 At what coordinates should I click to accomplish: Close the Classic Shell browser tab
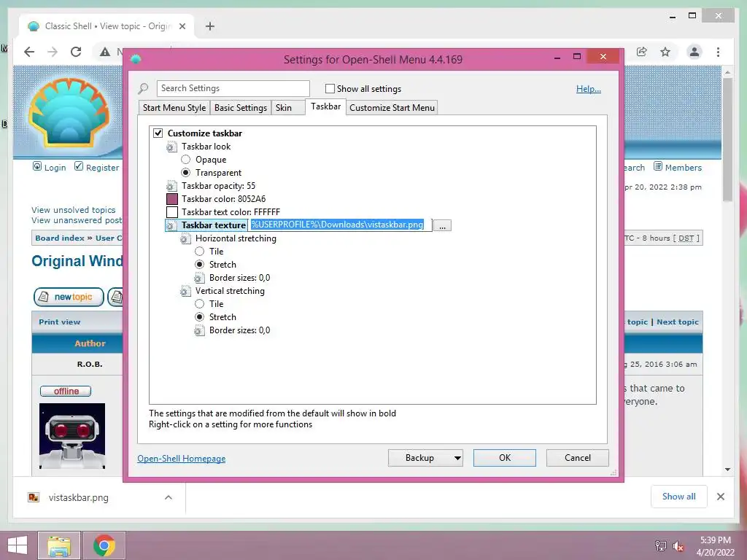coord(182,26)
